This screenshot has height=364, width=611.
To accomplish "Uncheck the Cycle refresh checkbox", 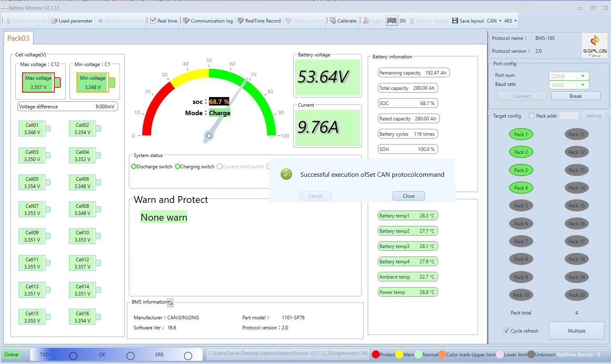I will [507, 331].
